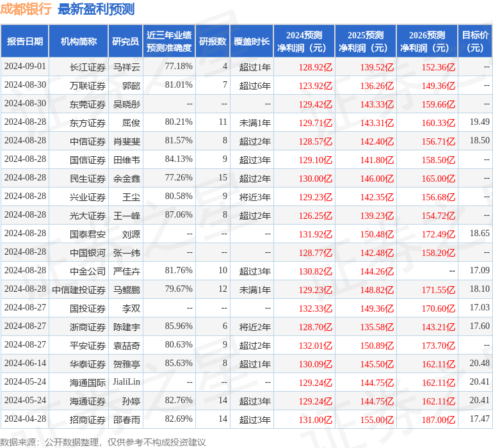Click analyst name 张一纬
Screen dimensions: 493x448
pos(127,253)
